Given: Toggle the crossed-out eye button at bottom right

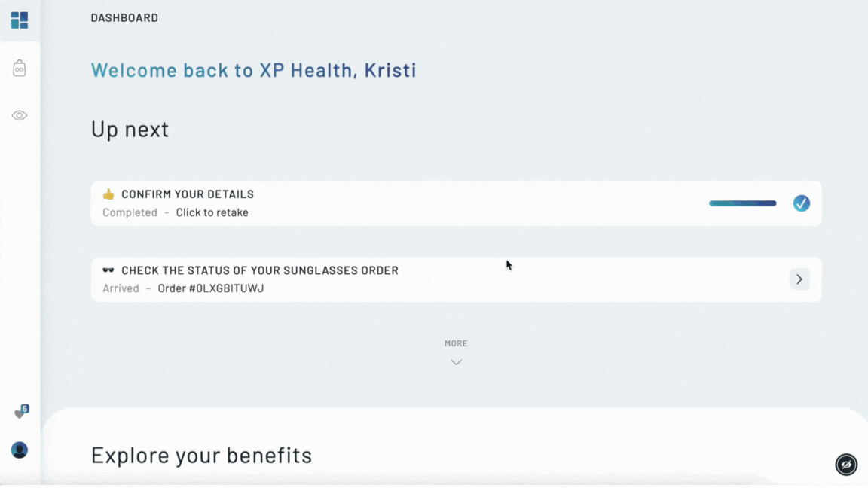Looking at the screenshot, I should (x=846, y=465).
